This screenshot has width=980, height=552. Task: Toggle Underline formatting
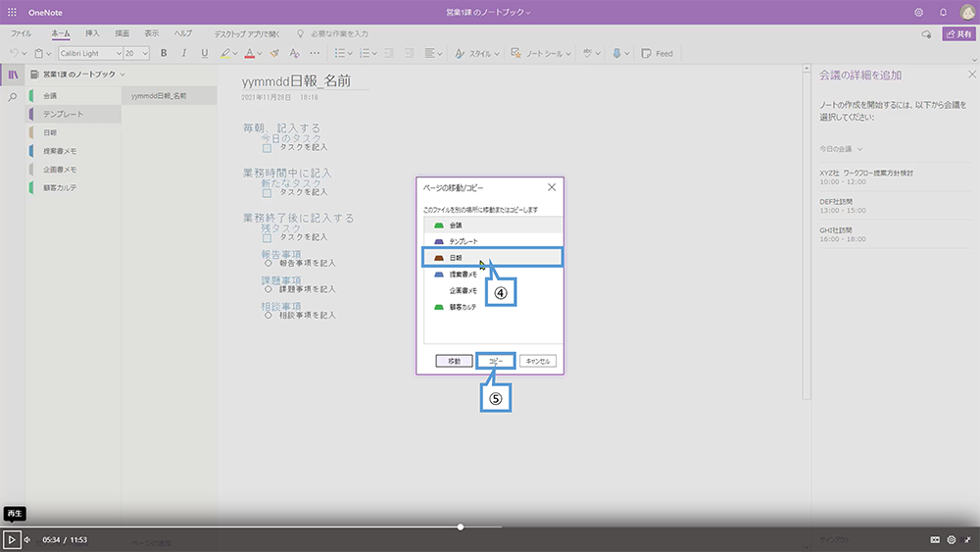tap(205, 53)
